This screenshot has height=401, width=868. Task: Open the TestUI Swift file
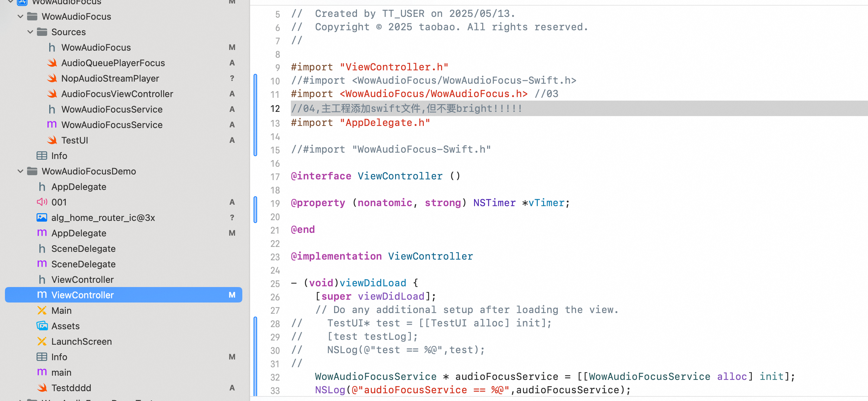pyautogui.click(x=75, y=140)
